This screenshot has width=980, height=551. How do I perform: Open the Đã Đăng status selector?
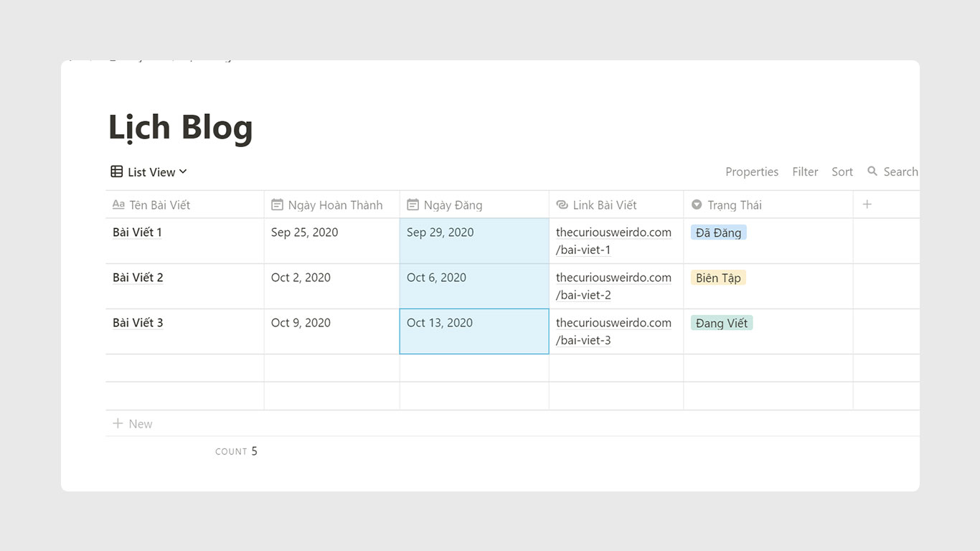coord(718,232)
